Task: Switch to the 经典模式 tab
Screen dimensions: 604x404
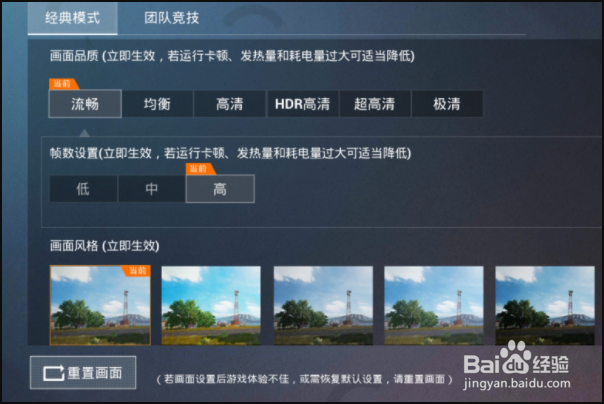Action: coord(72,18)
